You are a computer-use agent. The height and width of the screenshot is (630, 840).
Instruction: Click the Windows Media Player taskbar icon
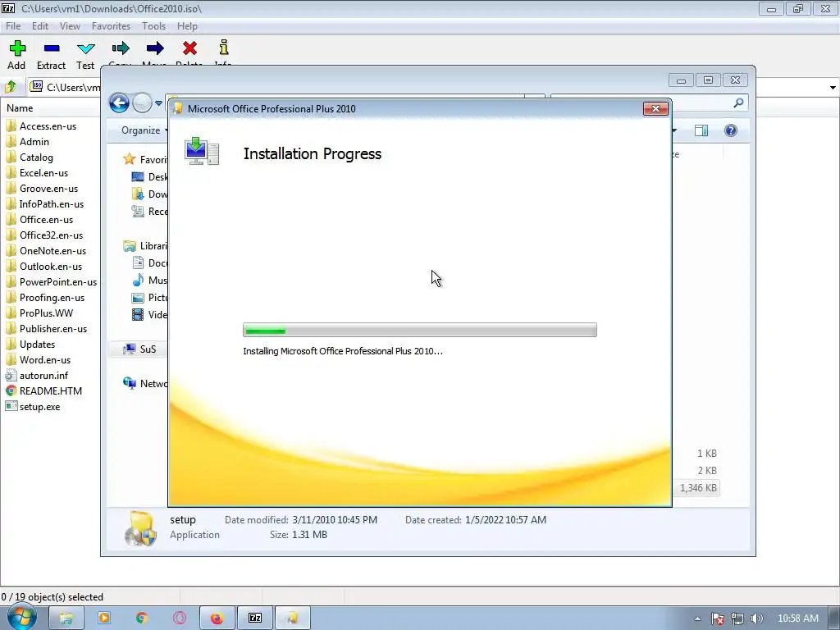(104, 619)
